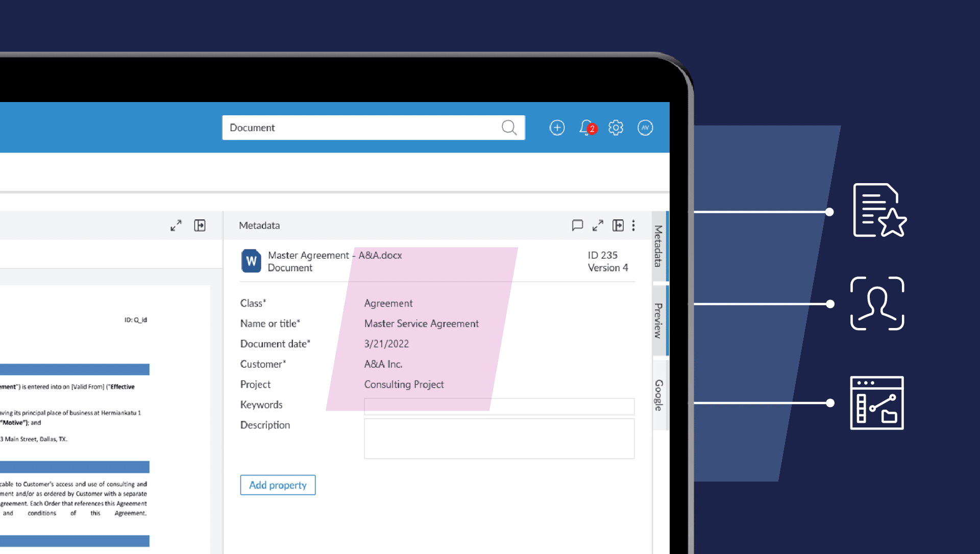980x554 pixels.
Task: Click Add property button
Action: pos(277,485)
